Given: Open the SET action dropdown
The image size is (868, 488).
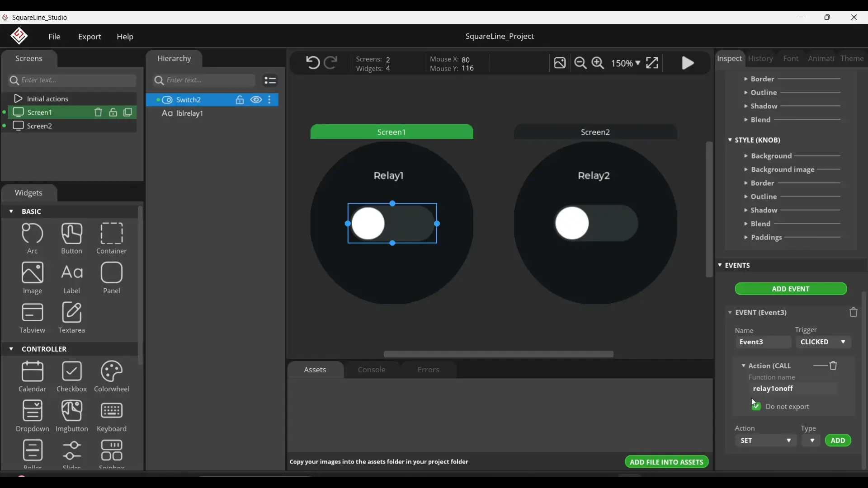Looking at the screenshot, I should click(766, 441).
